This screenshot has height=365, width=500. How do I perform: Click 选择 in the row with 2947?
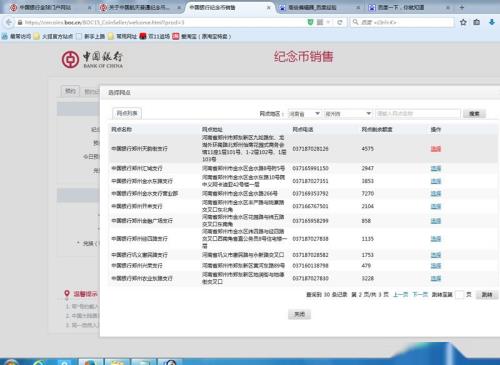(436, 168)
